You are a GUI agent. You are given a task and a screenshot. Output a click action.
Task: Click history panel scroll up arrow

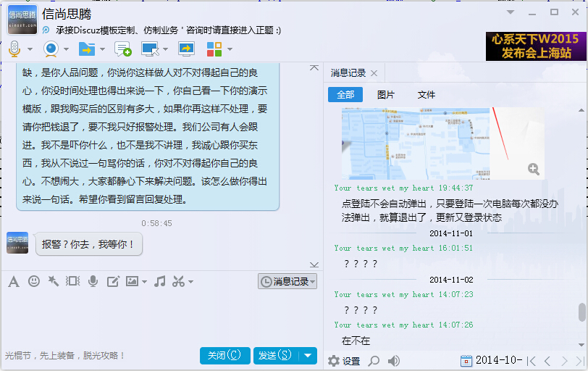click(581, 110)
